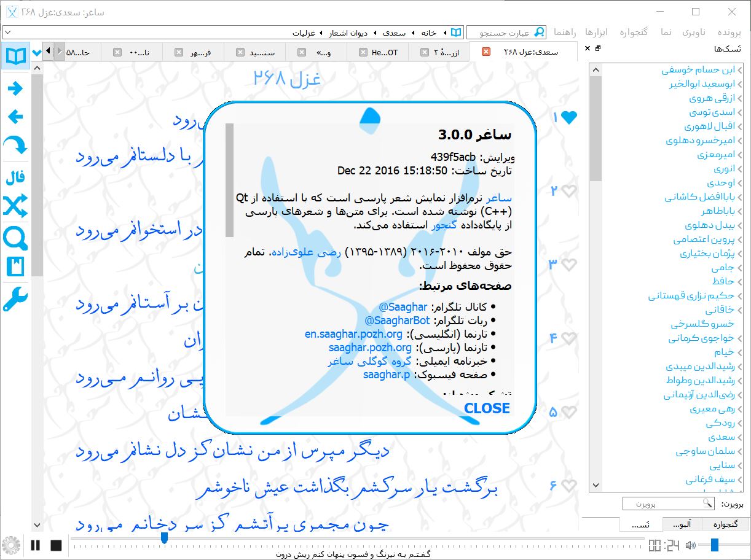Screen dimensions: 751x560
Task: Open search with the magnifier sidebar icon
Action: pos(15,238)
